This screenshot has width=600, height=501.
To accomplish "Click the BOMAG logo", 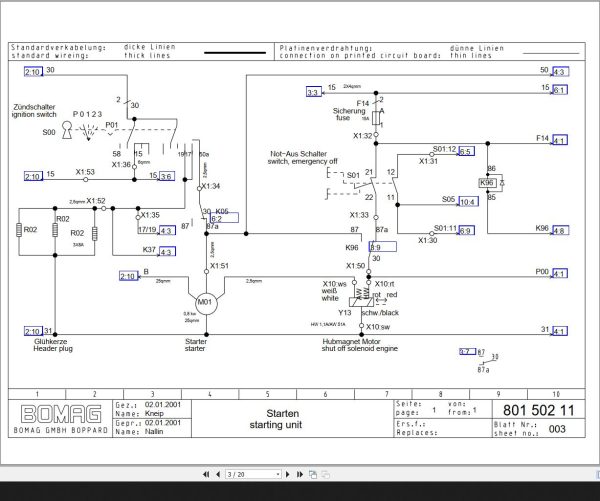I will 61,414.
